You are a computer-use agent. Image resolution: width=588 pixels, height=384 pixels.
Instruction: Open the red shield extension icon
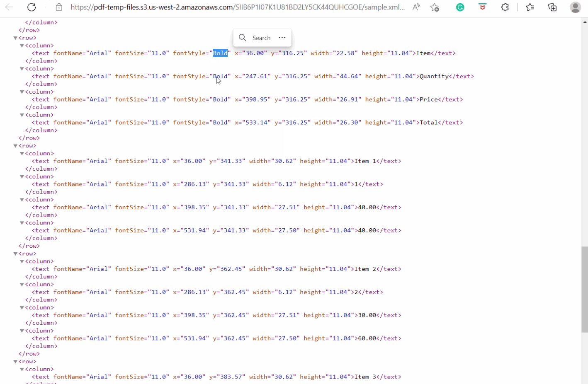tap(482, 7)
